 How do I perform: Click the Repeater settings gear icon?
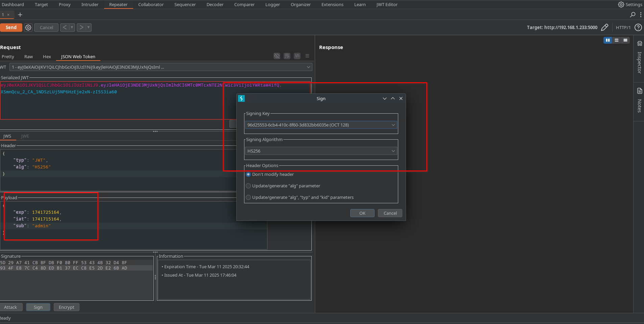tap(28, 28)
